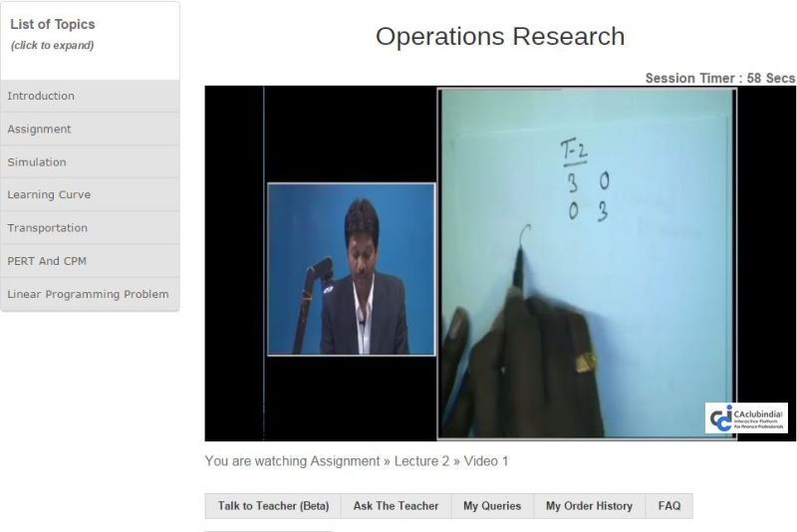The width and height of the screenshot is (797, 532).
Task: Click the List of Topics header
Action: (x=53, y=24)
